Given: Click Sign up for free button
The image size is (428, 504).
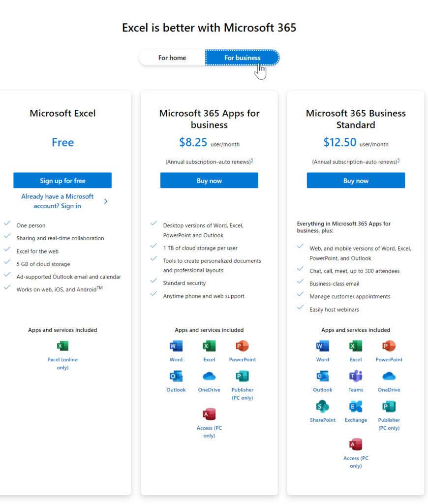Looking at the screenshot, I should (x=62, y=181).
